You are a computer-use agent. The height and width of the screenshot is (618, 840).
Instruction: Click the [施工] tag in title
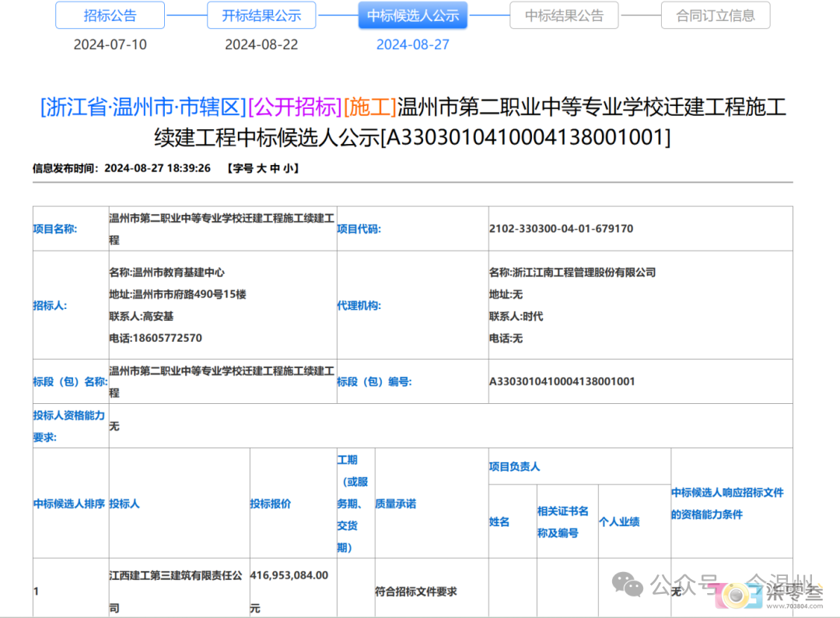click(369, 107)
